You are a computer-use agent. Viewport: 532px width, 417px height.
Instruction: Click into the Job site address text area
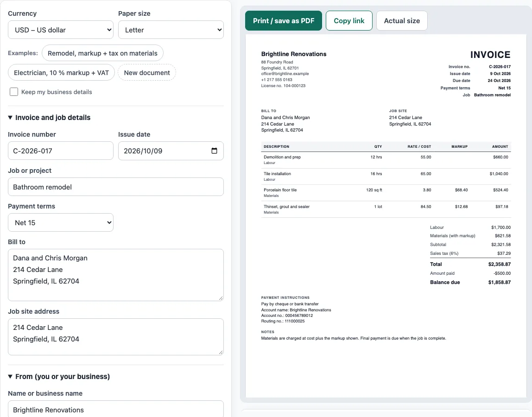coord(116,336)
